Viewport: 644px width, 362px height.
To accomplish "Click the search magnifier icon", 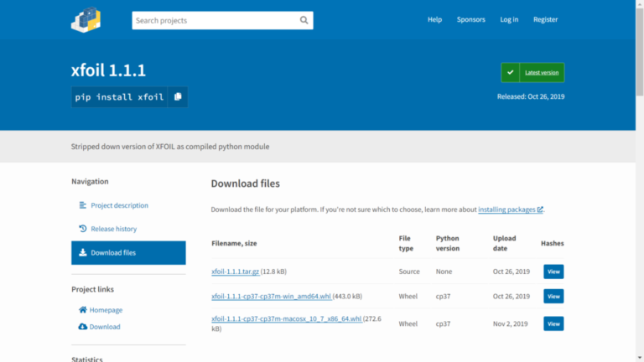I will (x=304, y=20).
